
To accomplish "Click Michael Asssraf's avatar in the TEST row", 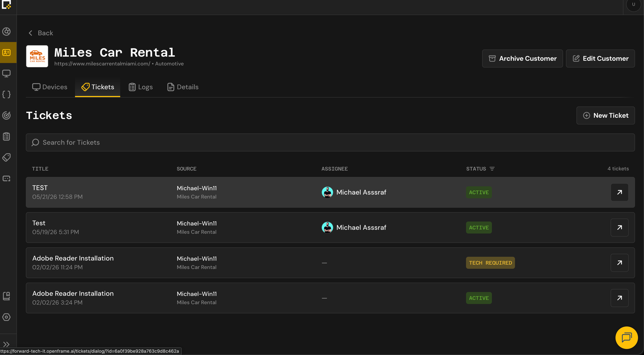I will 327,192.
